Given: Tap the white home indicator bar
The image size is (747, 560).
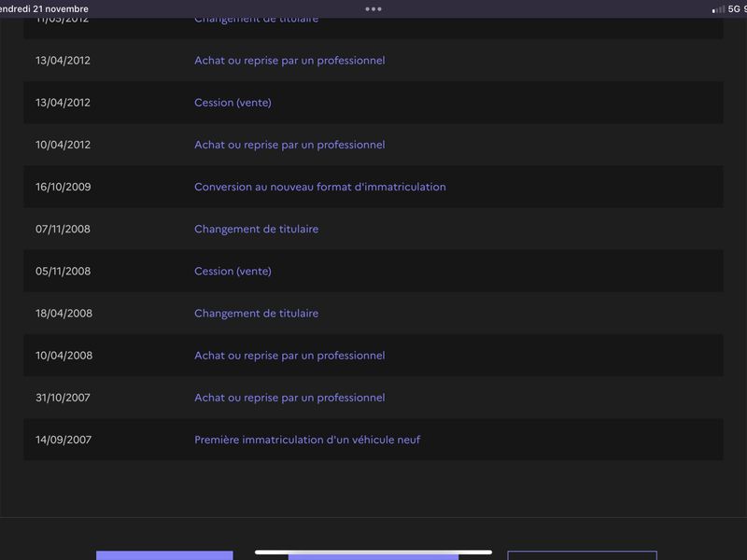Looking at the screenshot, I should pos(373,553).
